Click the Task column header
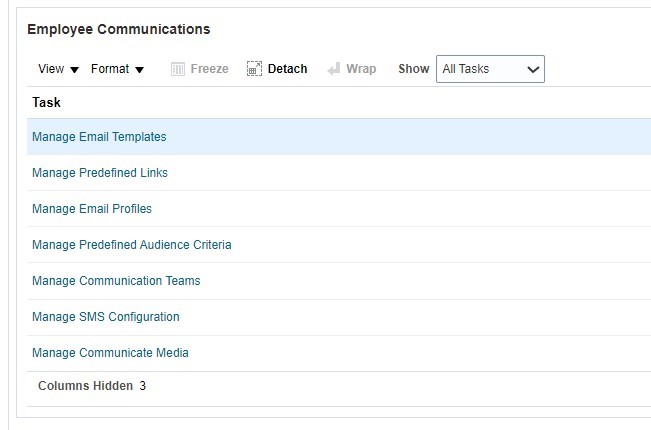 (46, 103)
